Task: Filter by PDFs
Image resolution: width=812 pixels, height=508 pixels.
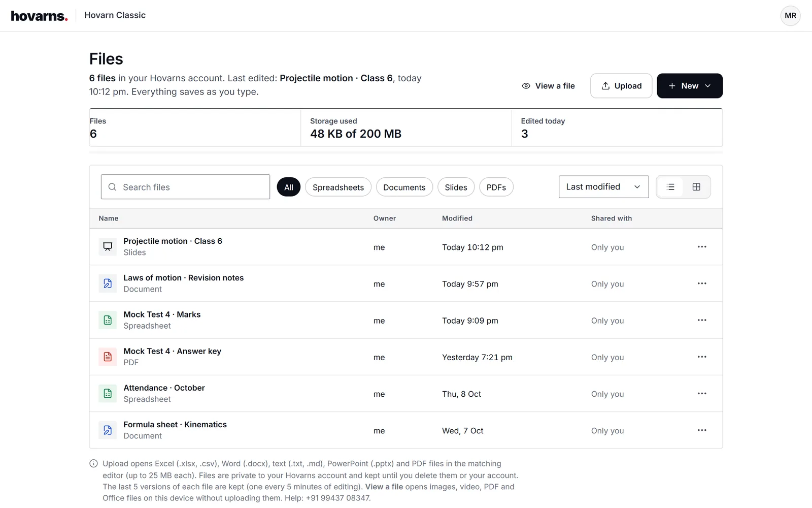Action: pos(496,187)
